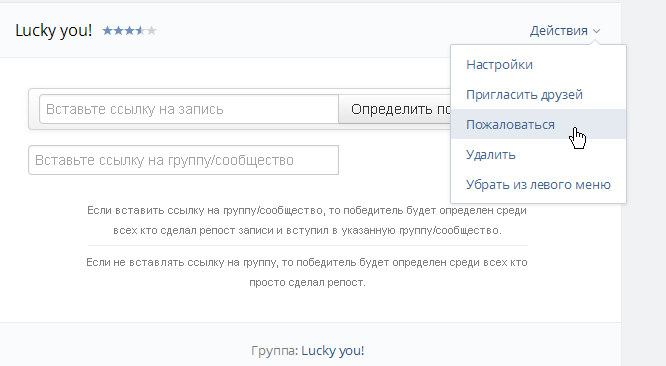Viewport: 666px width, 366px height.
Task: Click the first rating star
Action: pos(107,31)
